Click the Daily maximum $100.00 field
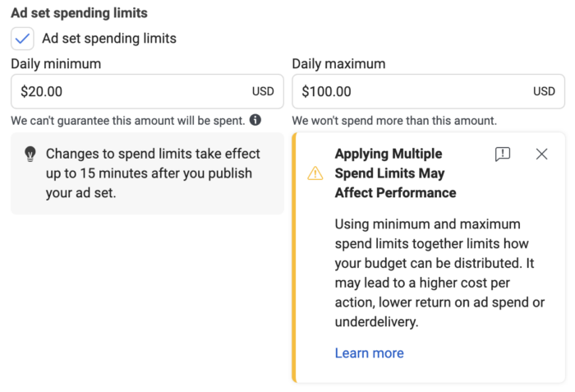The image size is (575, 392). coord(411,91)
